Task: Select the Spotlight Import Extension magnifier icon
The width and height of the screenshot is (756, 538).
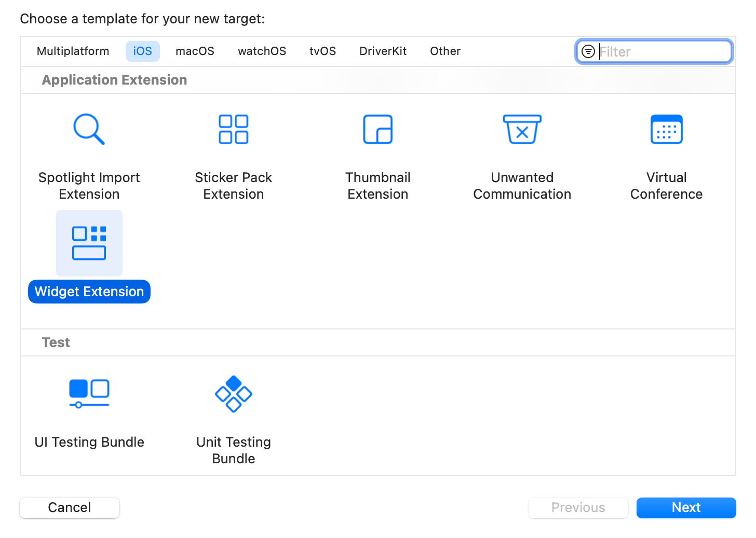Action: pos(89,129)
